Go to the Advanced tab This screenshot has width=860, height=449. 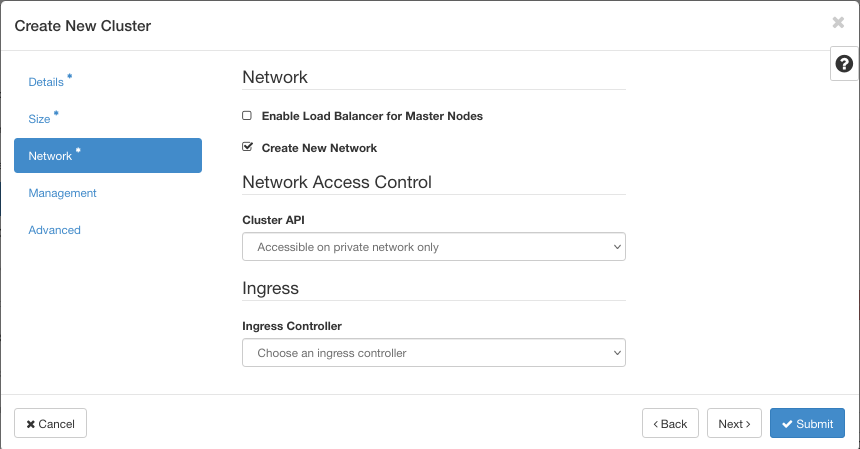[x=54, y=230]
